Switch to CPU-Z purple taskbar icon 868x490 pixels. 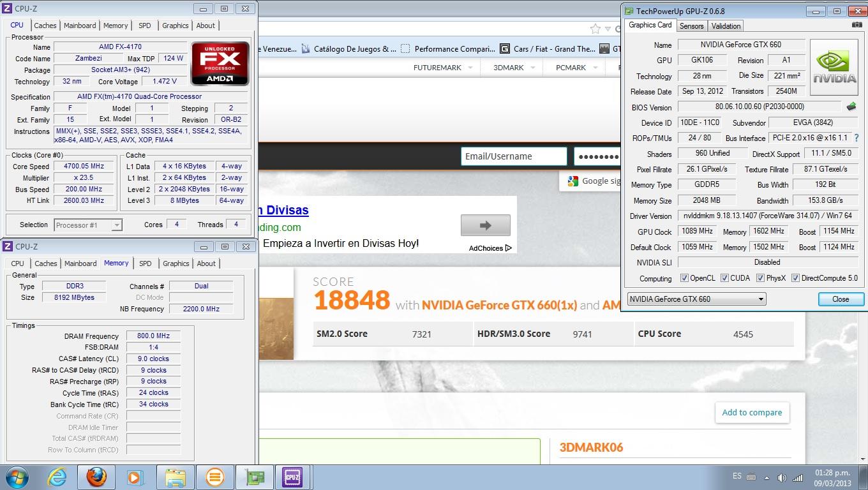(292, 477)
